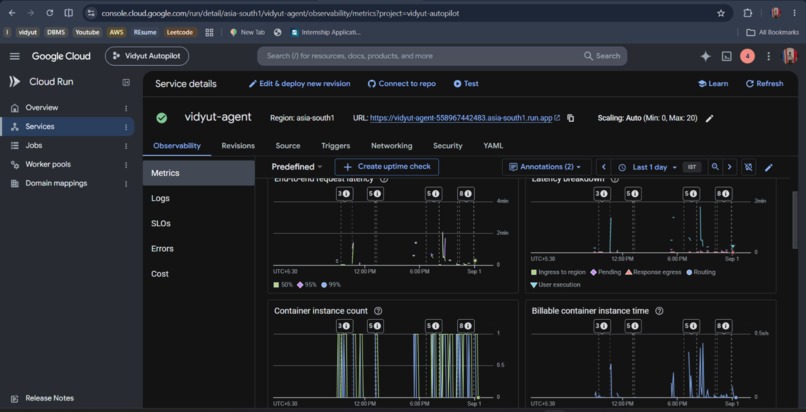Toggle the 99% latency legend series
Viewport: 806px width, 412px height.
[331, 284]
